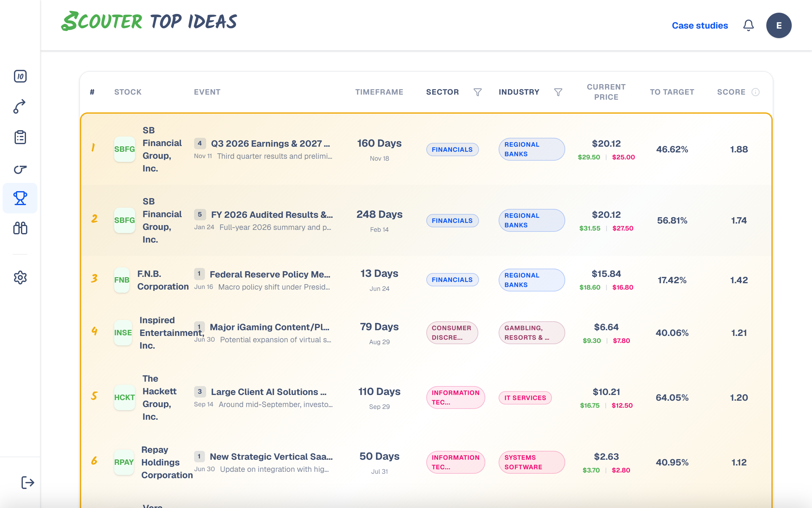
Task: Open the Large Client AI Solutions event
Action: (x=268, y=392)
